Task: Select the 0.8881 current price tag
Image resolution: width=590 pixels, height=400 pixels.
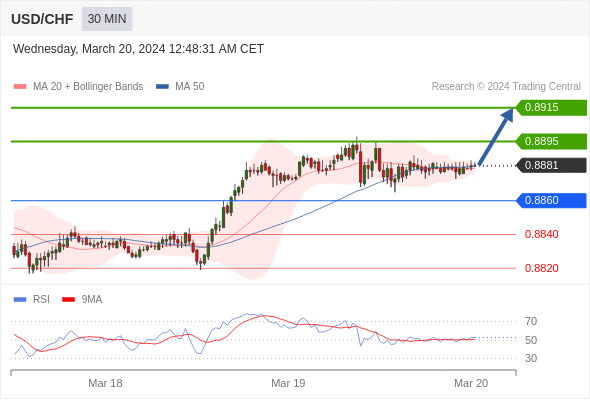Action: (551, 165)
